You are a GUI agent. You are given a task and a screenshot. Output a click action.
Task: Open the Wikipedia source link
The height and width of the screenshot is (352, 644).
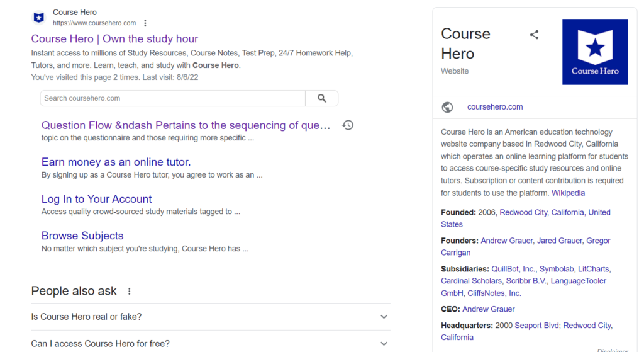[568, 193]
